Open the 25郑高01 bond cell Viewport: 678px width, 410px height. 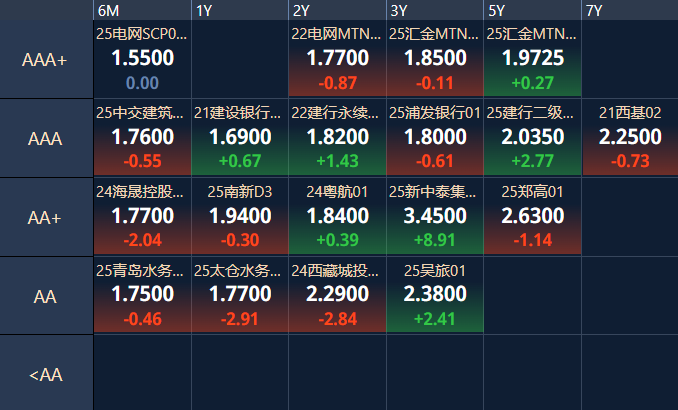click(532, 217)
